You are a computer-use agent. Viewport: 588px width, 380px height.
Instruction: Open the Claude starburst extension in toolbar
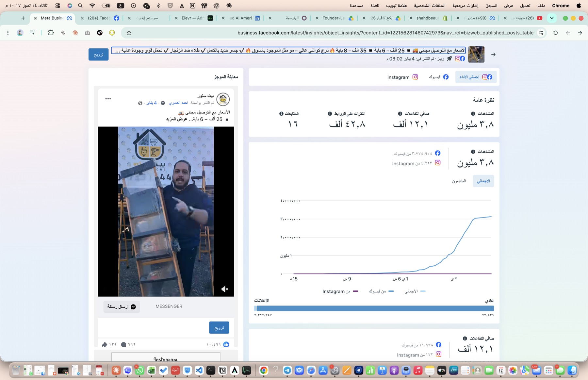coord(75,33)
